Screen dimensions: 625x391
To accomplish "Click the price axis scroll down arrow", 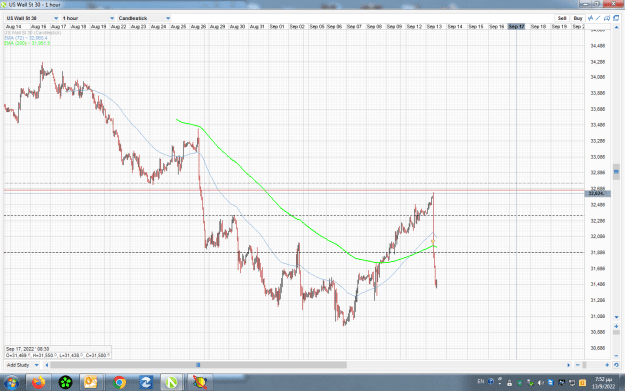I will pyautogui.click(x=616, y=318).
